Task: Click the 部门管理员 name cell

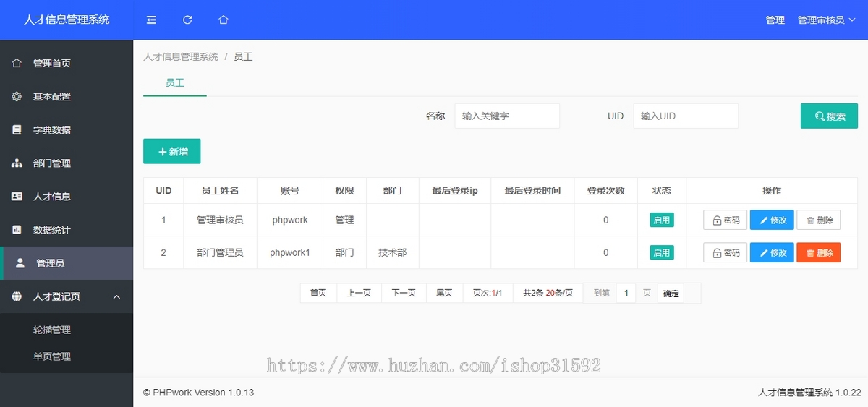Action: pyautogui.click(x=220, y=253)
